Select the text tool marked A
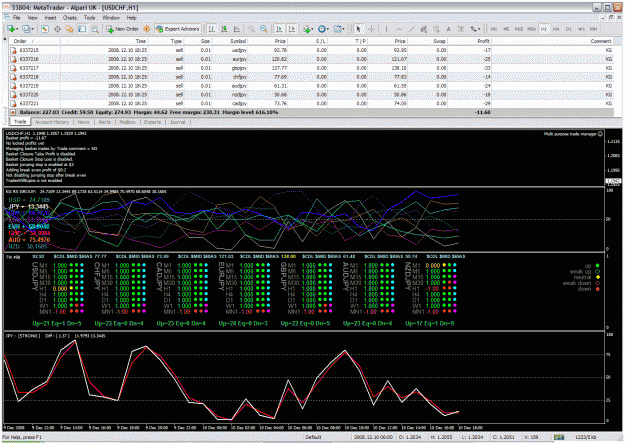The height and width of the screenshot is (443, 625). [x=448, y=29]
